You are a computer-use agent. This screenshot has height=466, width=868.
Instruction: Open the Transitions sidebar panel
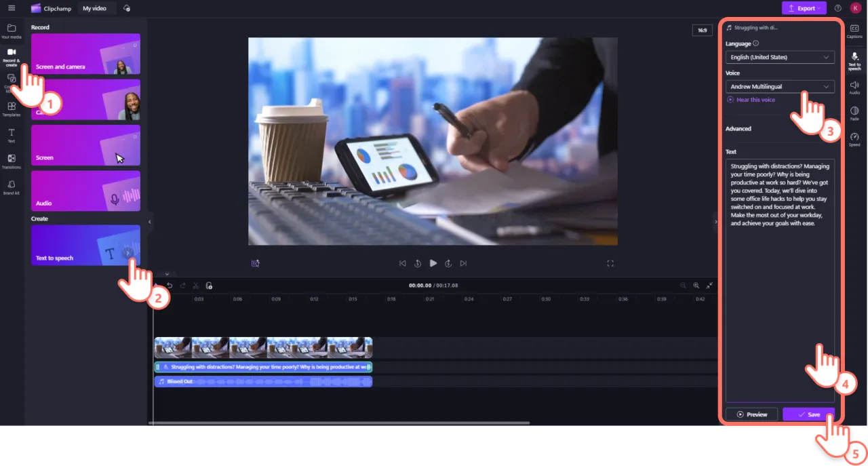point(11,161)
